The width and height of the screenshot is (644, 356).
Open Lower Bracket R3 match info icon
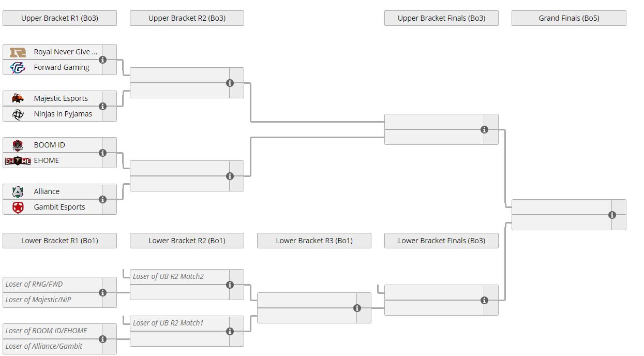click(357, 308)
